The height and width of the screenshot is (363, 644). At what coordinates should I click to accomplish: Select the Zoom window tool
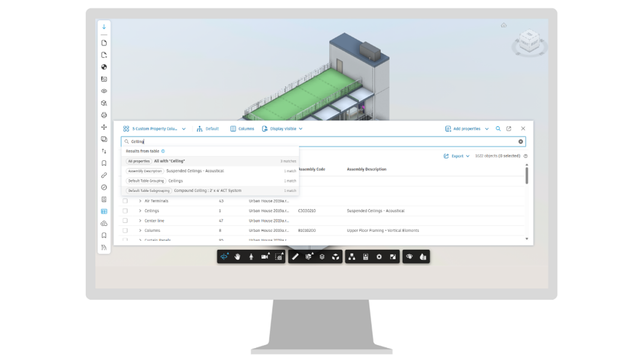coord(279,257)
